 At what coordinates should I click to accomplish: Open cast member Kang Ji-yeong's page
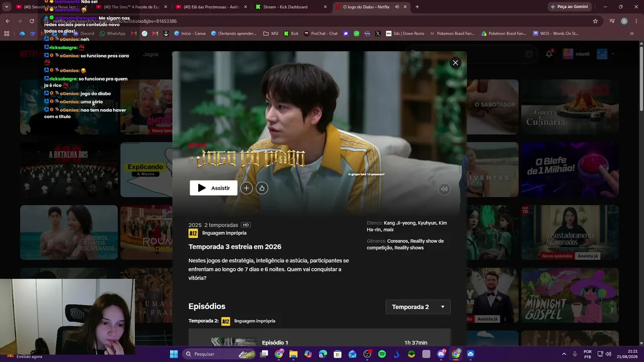click(399, 223)
